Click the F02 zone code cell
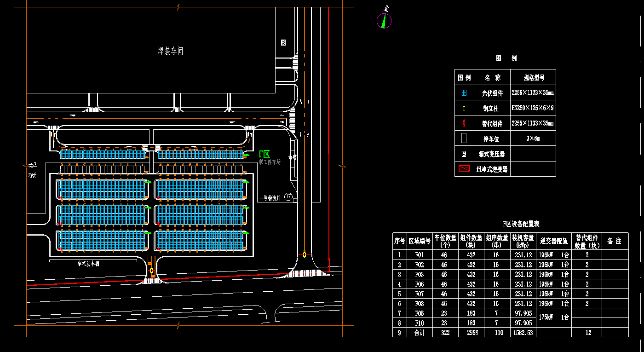Image resolution: width=644 pixels, height=352 pixels. coord(419,265)
